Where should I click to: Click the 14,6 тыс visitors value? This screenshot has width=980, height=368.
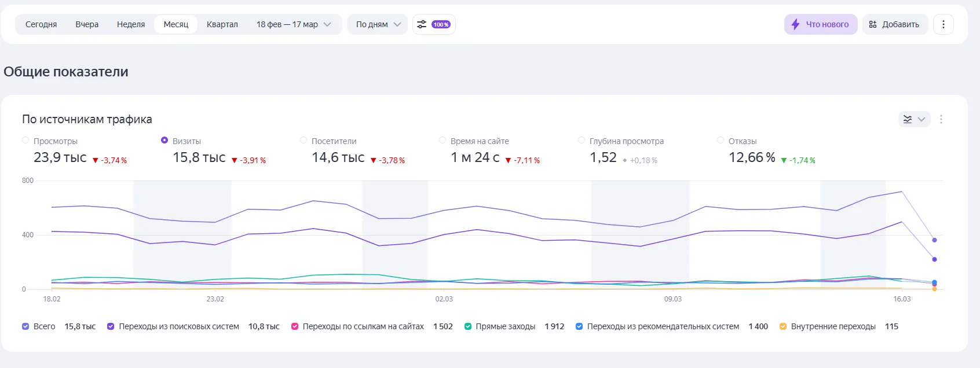[338, 157]
